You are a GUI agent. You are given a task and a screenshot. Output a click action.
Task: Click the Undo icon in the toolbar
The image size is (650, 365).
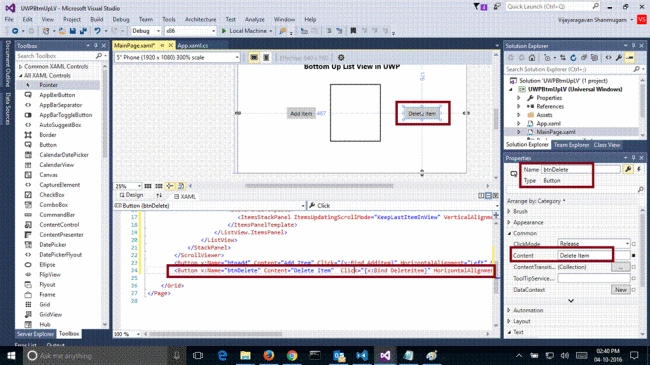97,31
